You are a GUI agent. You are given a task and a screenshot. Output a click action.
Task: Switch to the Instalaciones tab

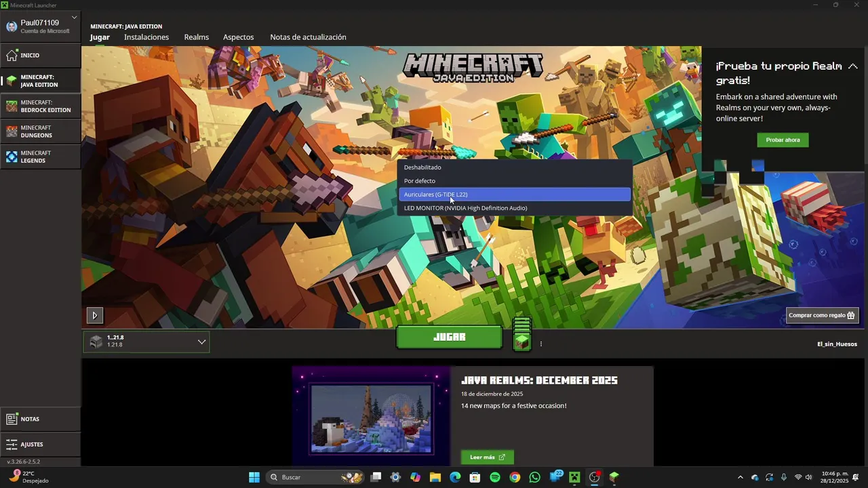coord(146,37)
